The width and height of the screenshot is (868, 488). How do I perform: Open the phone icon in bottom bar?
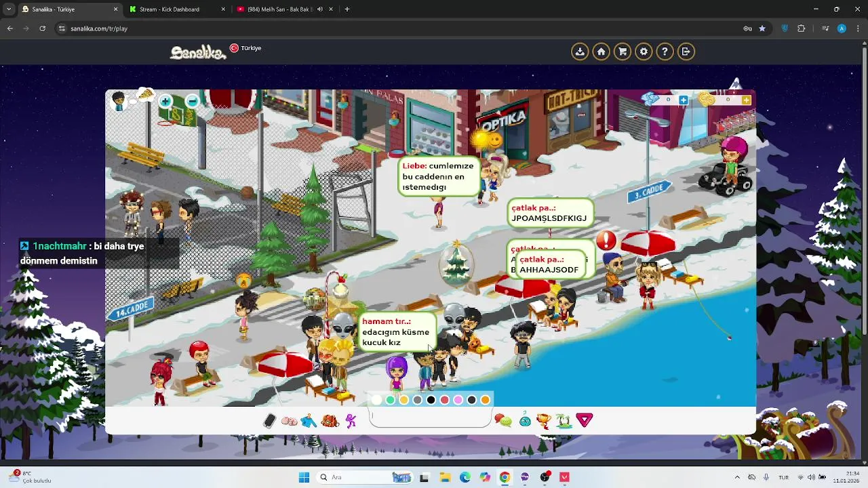269,421
